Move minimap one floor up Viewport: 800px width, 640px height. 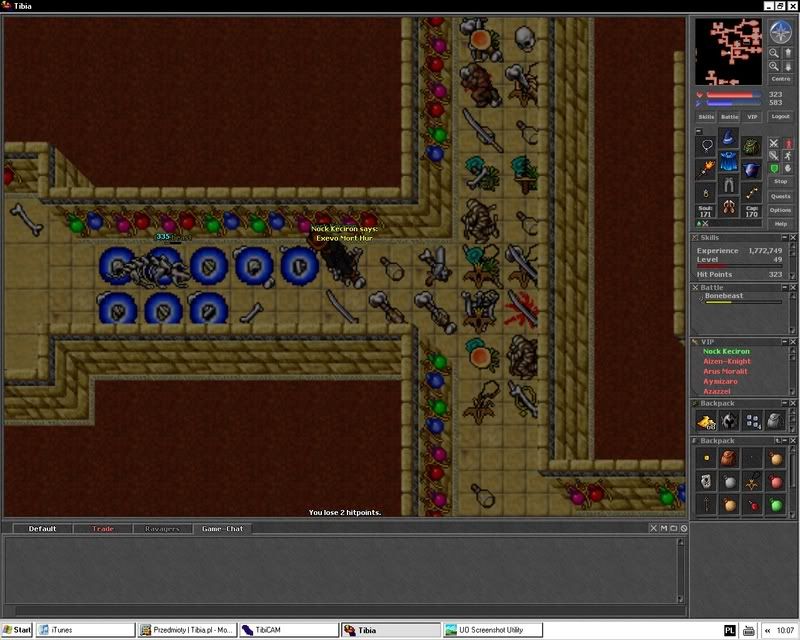pos(787,53)
